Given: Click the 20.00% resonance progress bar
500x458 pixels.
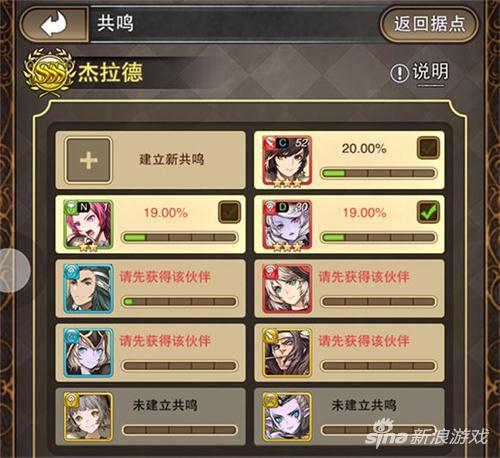Looking at the screenshot, I should coord(378,173).
